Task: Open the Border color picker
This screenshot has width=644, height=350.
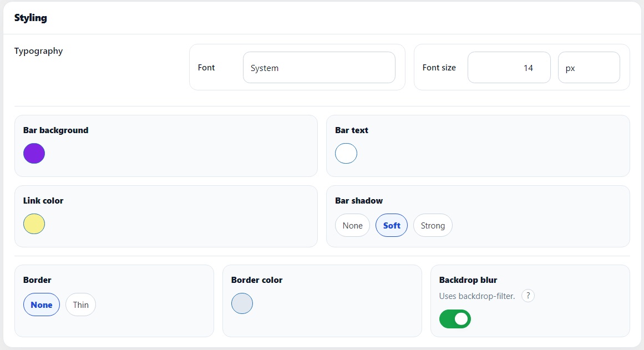Action: [242, 303]
